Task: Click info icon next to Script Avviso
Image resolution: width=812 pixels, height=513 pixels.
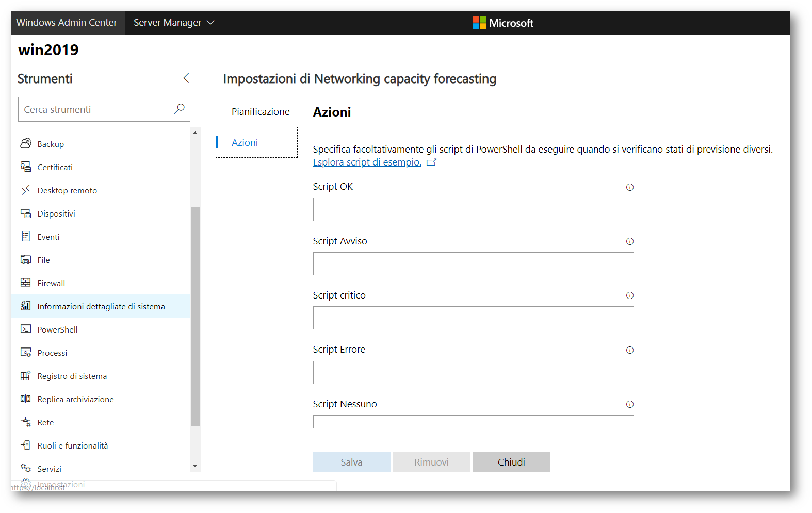Action: click(630, 241)
